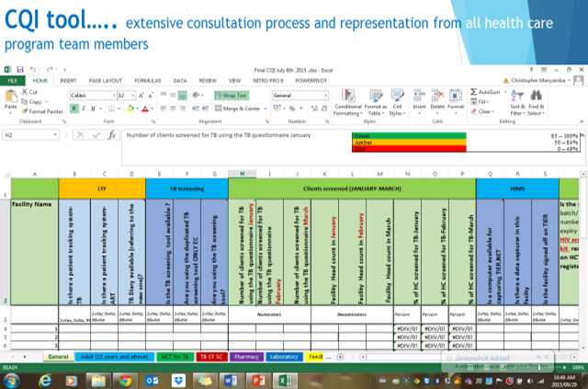Image resolution: width=588 pixels, height=389 pixels.
Task: Click the green FILE button
Action: 14,81
